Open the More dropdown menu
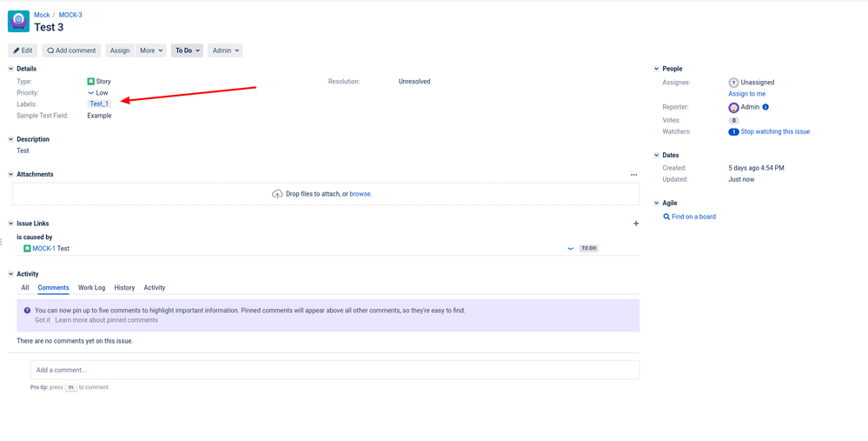 coord(151,50)
